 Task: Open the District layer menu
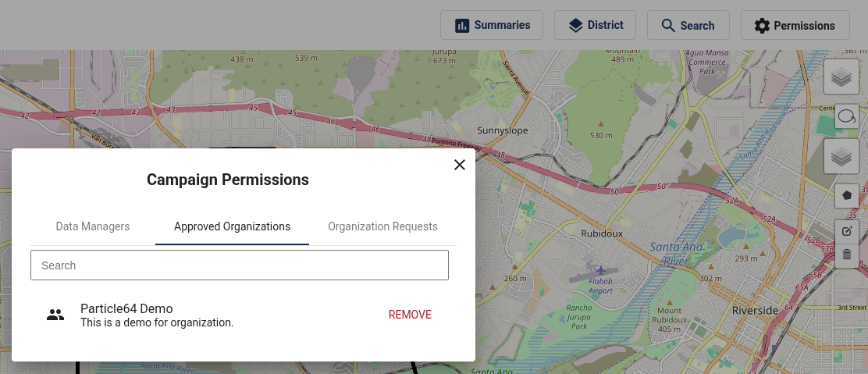pyautogui.click(x=595, y=26)
